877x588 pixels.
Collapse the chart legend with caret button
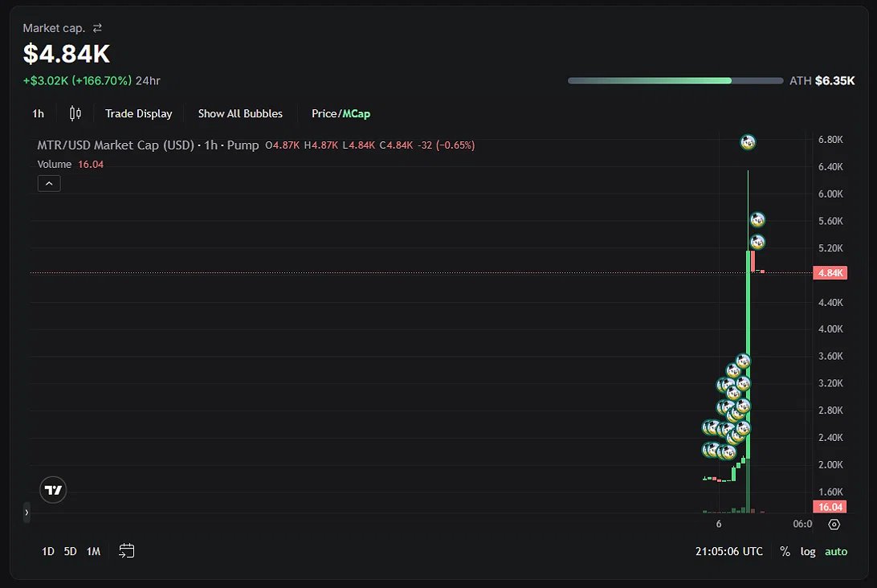(49, 183)
